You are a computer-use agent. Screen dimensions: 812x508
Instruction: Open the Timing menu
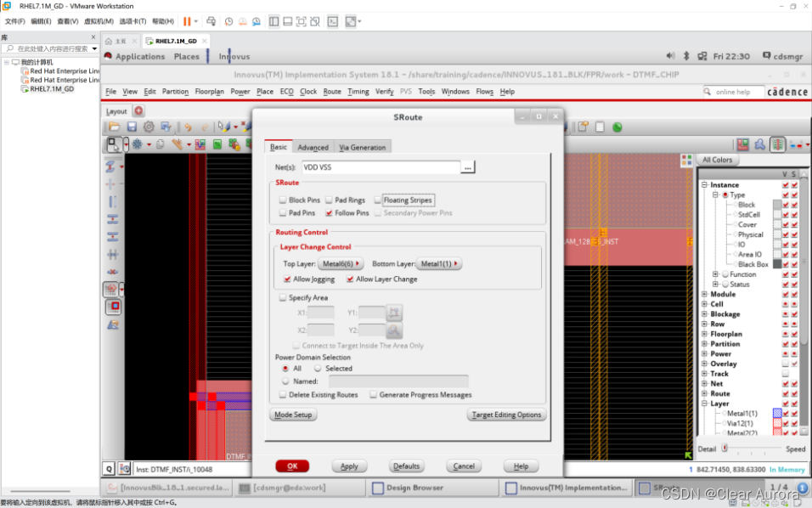tap(358, 92)
